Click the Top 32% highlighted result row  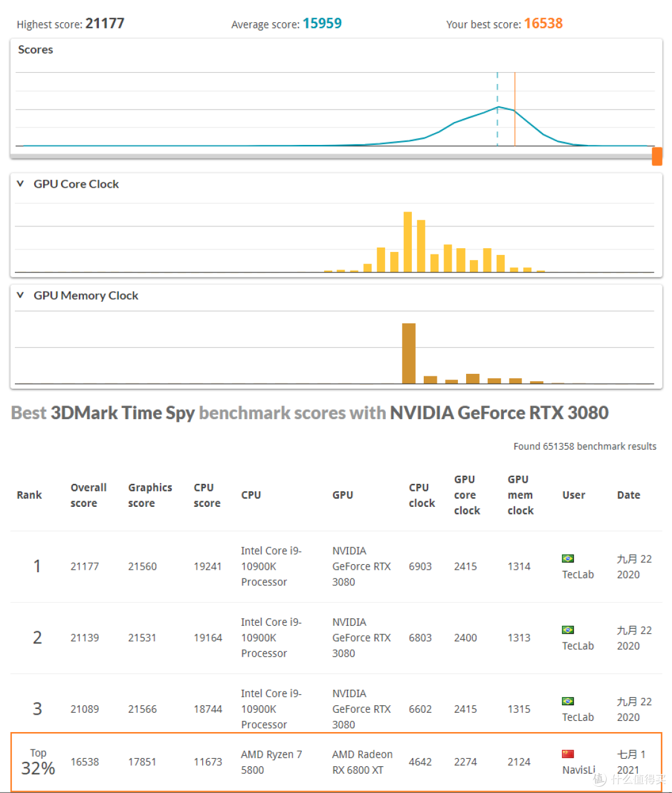tap(336, 762)
